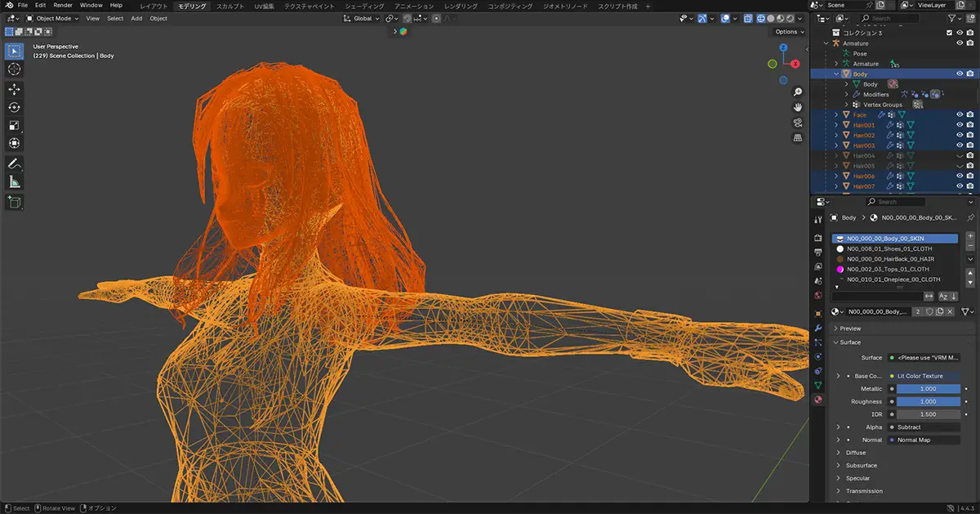Click the viewport Options button
Image resolution: width=980 pixels, height=514 pixels.
click(x=789, y=32)
